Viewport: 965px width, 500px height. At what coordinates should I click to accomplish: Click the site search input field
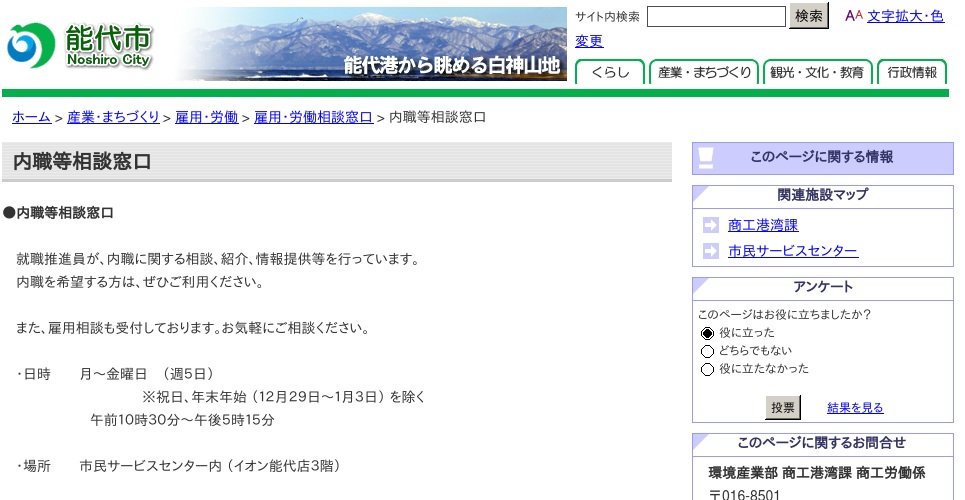716,17
